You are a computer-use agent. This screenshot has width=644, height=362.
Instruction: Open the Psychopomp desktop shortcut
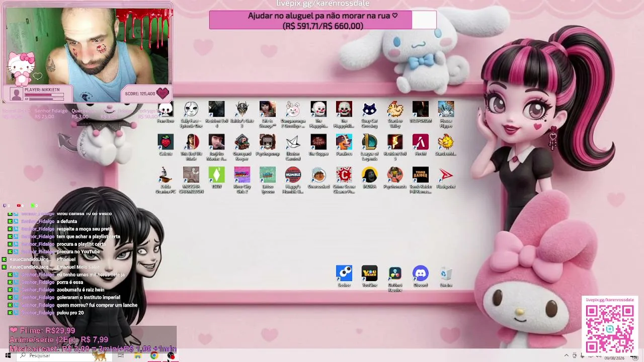point(268,145)
